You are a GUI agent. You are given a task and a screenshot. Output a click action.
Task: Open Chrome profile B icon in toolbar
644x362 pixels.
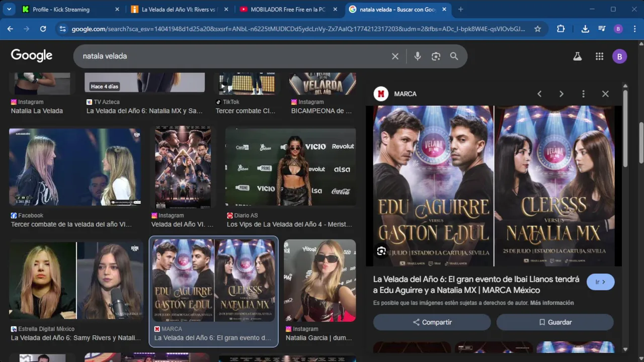click(618, 29)
